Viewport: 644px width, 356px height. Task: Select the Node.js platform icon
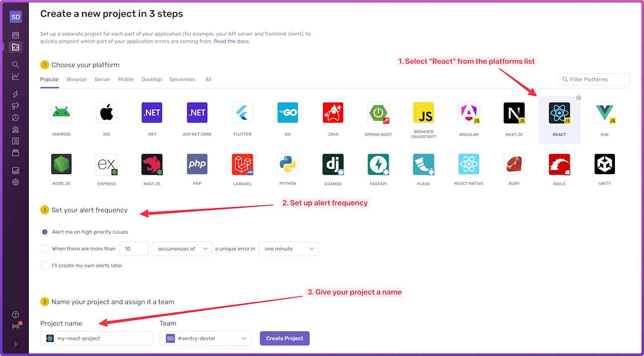61,164
